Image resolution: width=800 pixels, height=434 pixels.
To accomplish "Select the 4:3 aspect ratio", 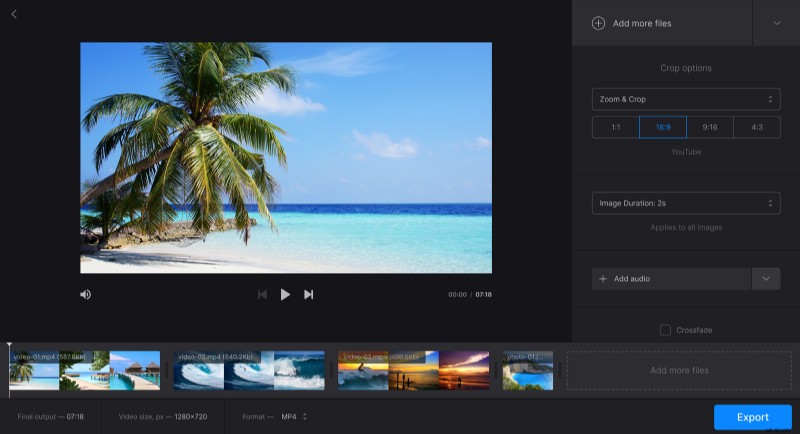I will tap(757, 127).
